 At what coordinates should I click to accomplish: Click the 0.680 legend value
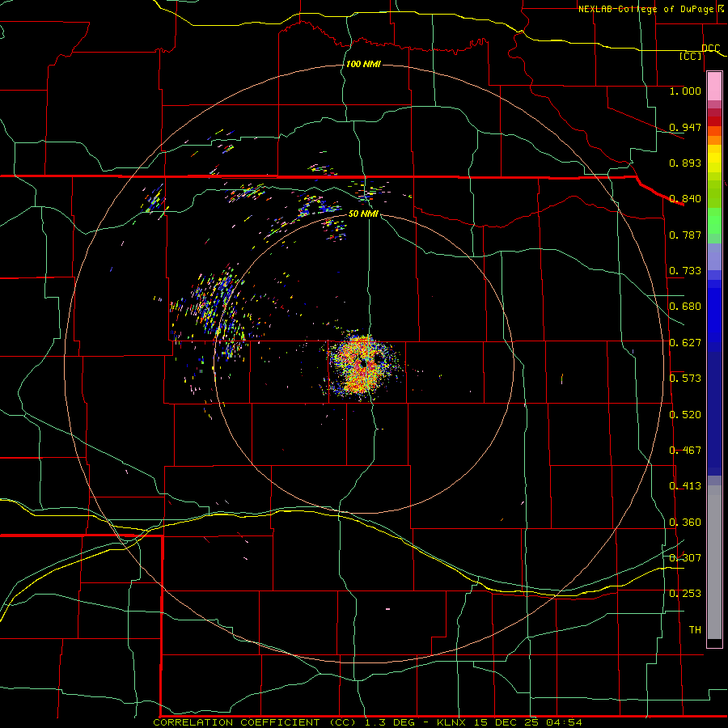[685, 307]
